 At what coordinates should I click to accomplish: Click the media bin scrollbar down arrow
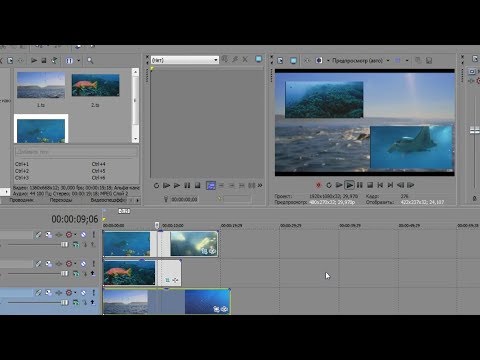pos(135,139)
